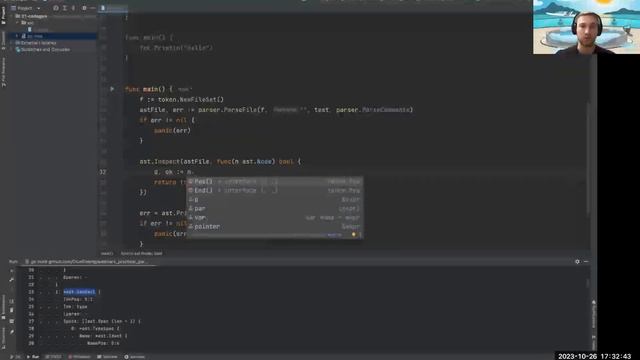Hide the Run tool window
This screenshot has height=360, width=640.
tap(586, 262)
